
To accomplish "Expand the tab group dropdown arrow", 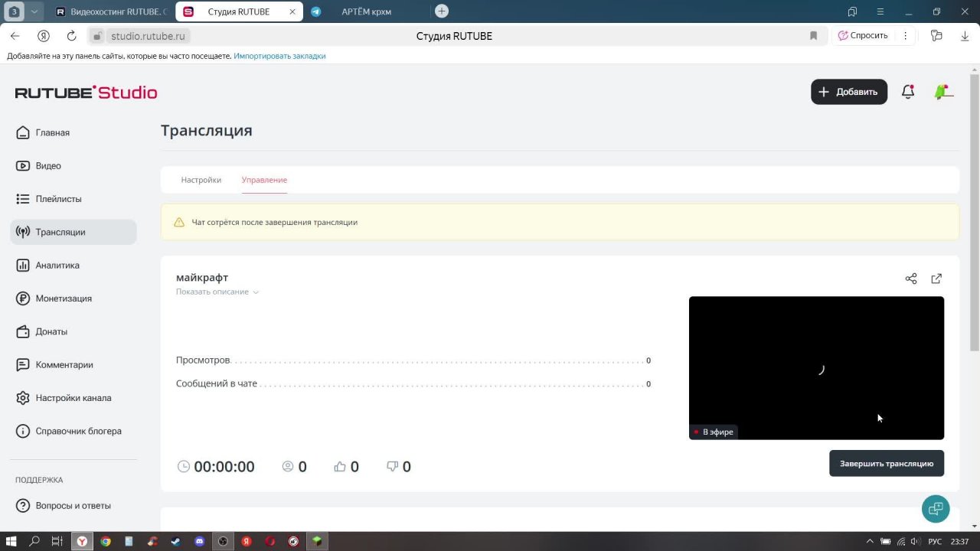I will tap(35, 11).
